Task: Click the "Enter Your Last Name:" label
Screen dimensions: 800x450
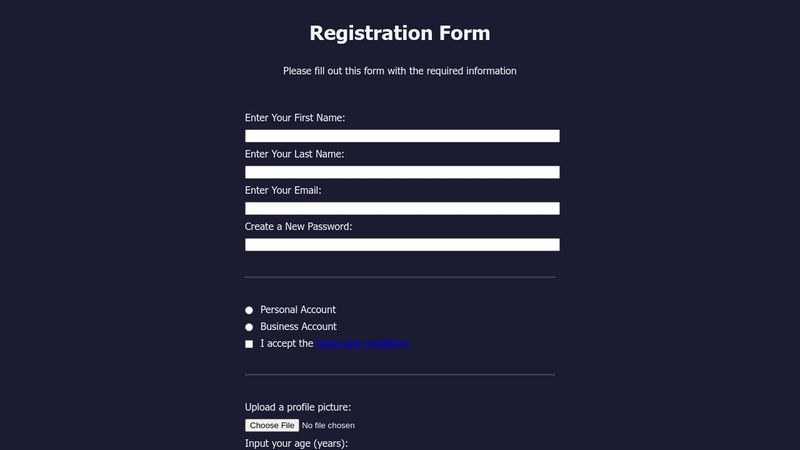Action: tap(294, 154)
